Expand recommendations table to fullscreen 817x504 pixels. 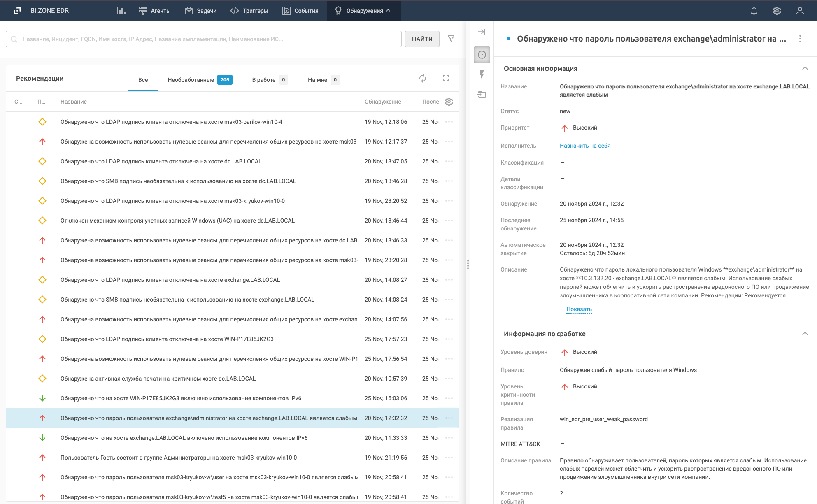(x=446, y=78)
